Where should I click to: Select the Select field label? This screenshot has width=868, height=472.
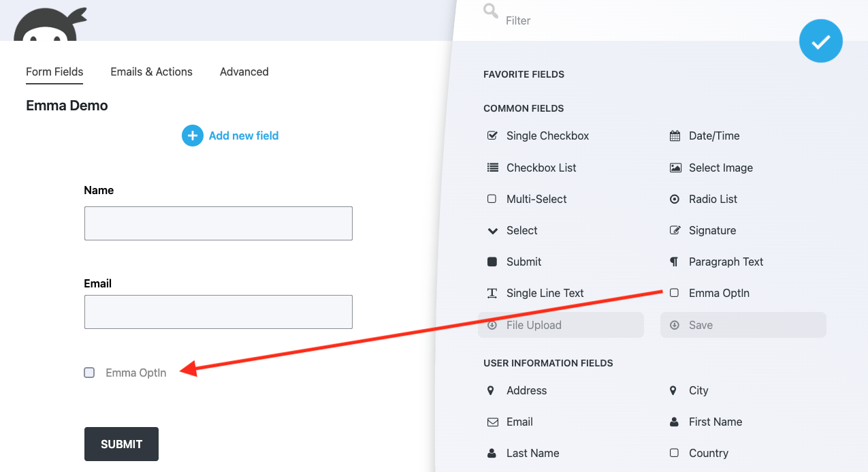[522, 230]
